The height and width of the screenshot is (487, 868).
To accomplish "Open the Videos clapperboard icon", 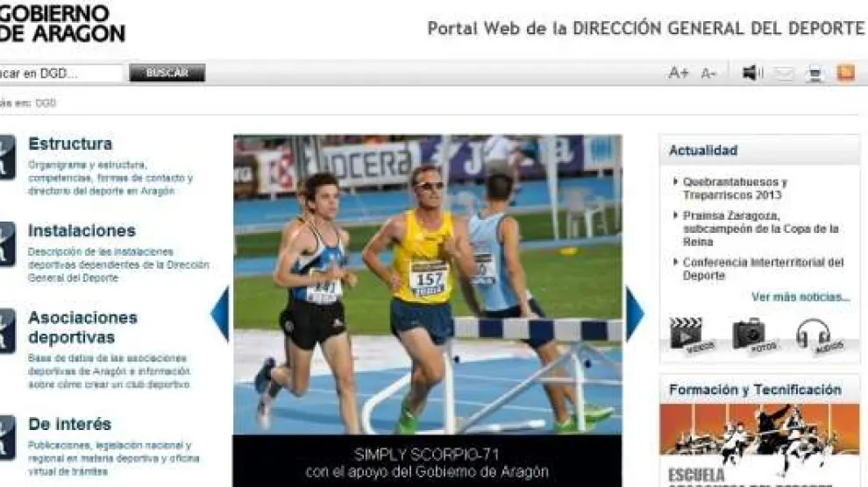I will tap(686, 335).
